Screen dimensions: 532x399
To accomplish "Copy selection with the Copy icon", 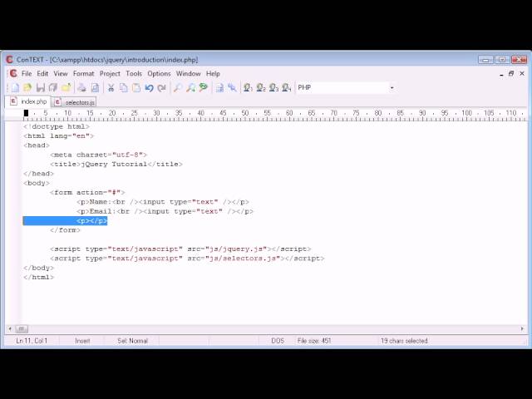I will point(124,88).
